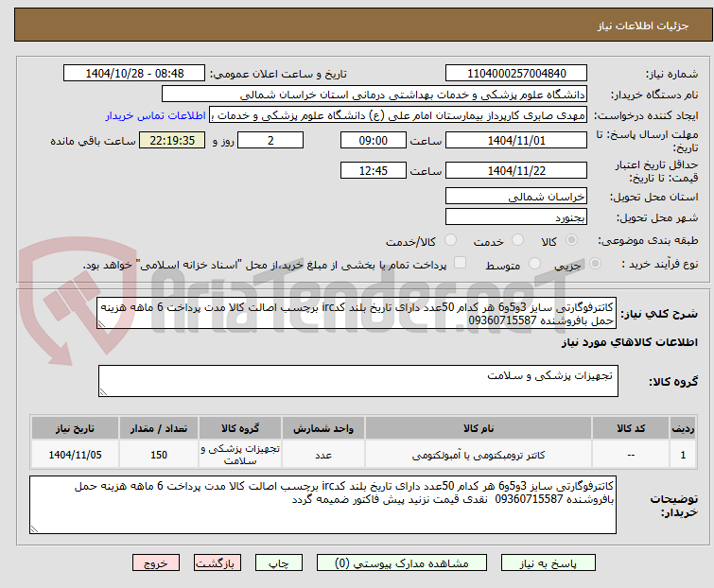Click the deadline time field 09:00

(x=373, y=140)
